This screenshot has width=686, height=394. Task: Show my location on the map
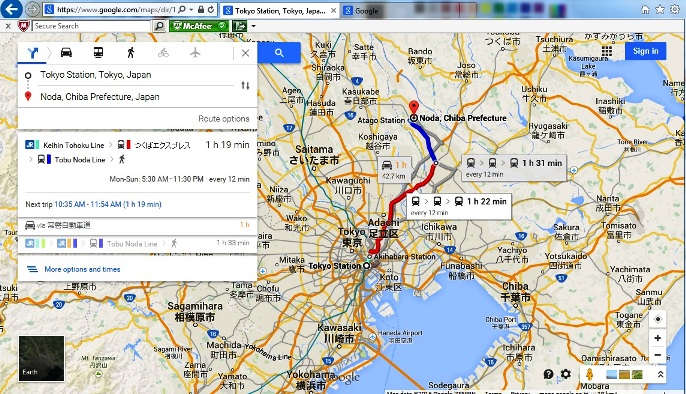pos(658,319)
